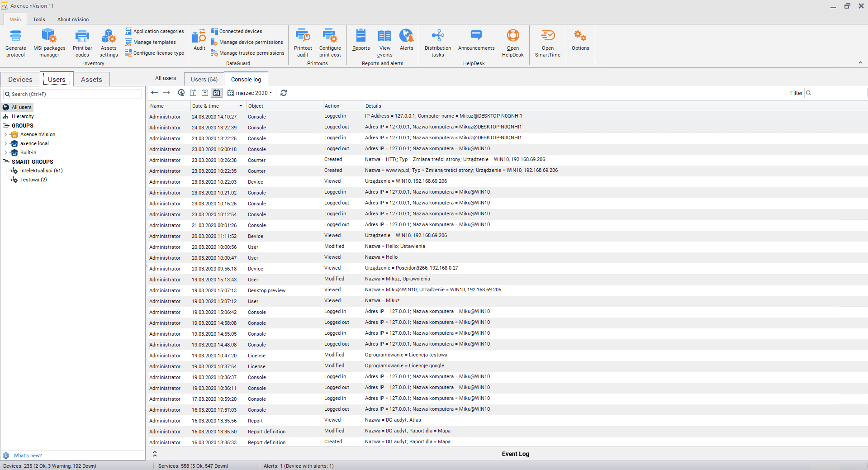868x470 pixels.
Task: Switch to the Tools ribbon tab
Action: (x=39, y=19)
